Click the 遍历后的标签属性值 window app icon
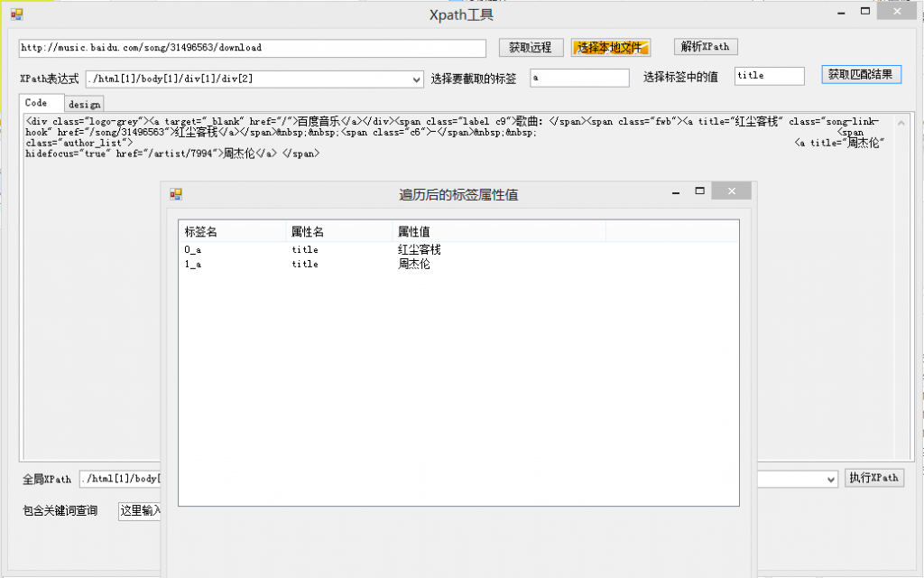The image size is (924, 578). [x=176, y=194]
